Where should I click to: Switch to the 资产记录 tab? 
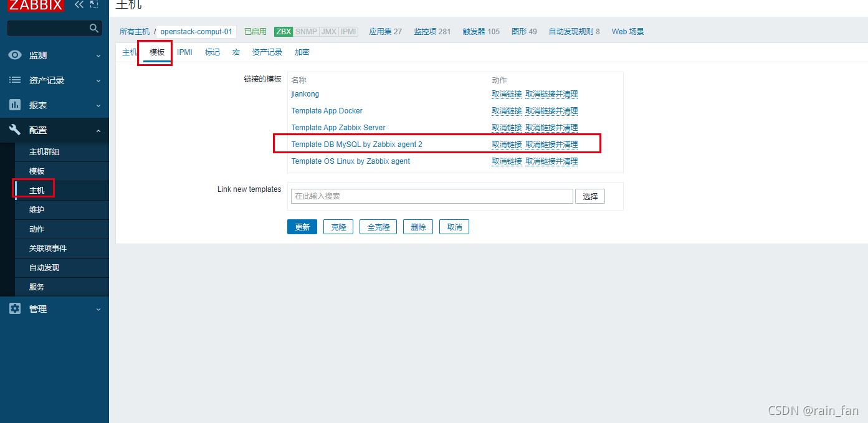[x=267, y=52]
